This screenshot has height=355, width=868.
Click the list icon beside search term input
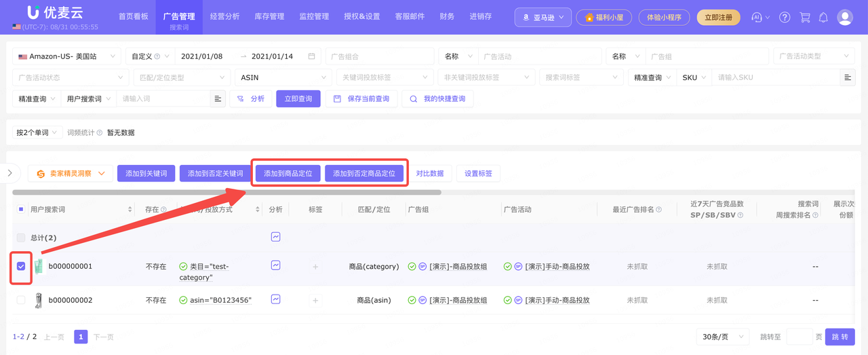[218, 98]
